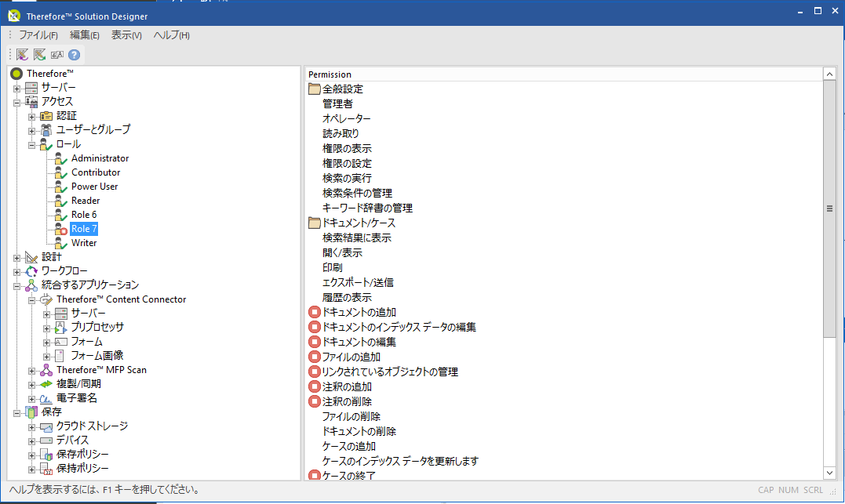Select the Therefore root node icon
Image resolution: width=845 pixels, height=504 pixels.
pos(16,73)
